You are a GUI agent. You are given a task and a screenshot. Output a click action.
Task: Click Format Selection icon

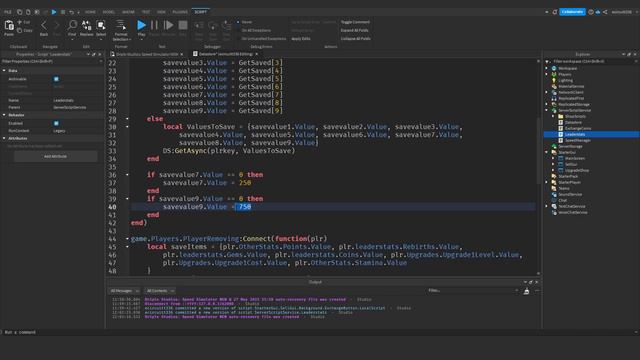(x=121, y=25)
